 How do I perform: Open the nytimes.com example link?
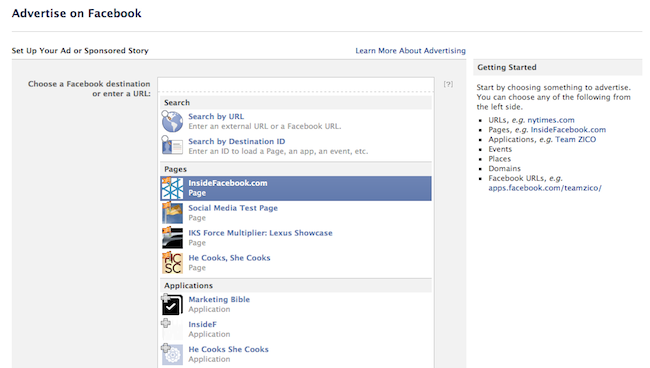[x=551, y=120]
